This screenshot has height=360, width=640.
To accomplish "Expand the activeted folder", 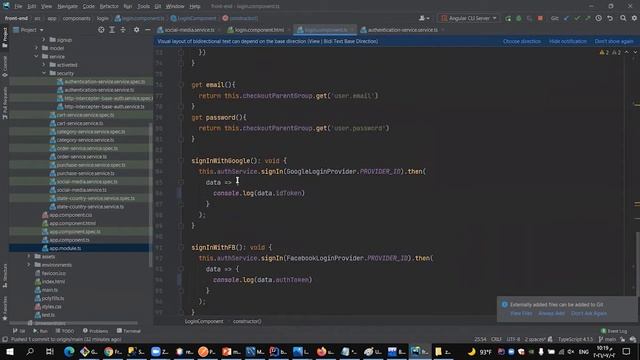I will coord(44,64).
